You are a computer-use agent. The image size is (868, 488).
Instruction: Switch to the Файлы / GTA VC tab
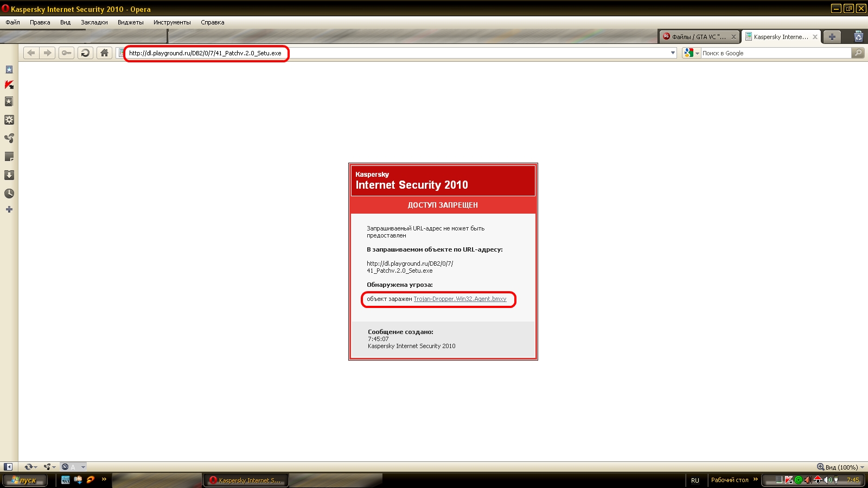point(699,37)
